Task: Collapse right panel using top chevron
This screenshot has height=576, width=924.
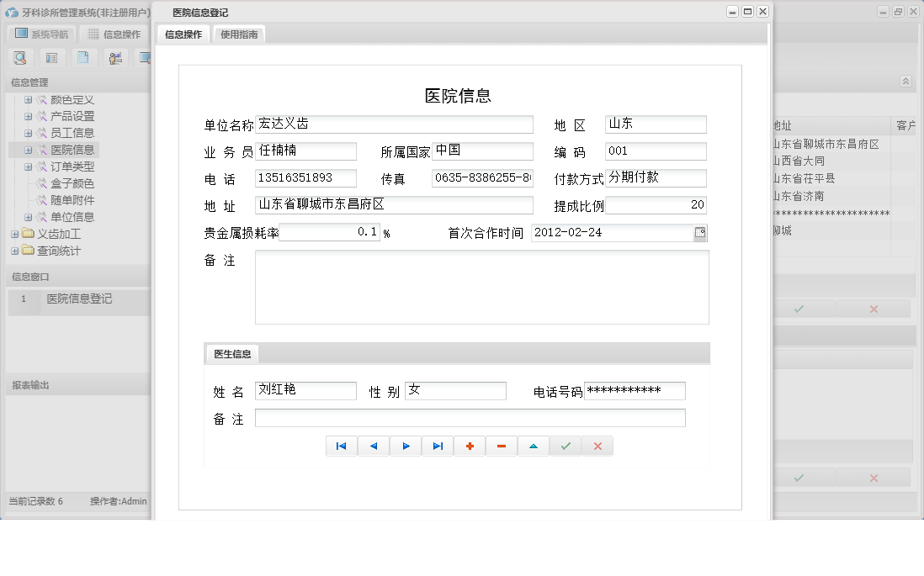Action: 905,82
